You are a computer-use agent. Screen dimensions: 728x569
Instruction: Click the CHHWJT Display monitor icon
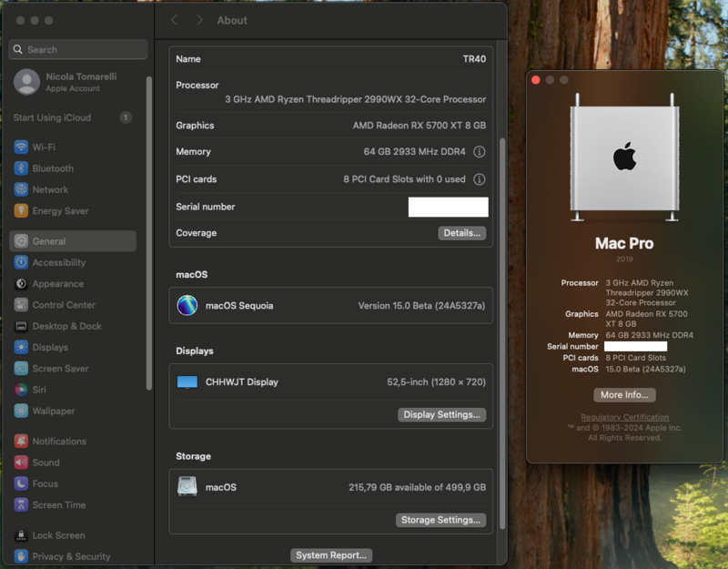pyautogui.click(x=187, y=381)
